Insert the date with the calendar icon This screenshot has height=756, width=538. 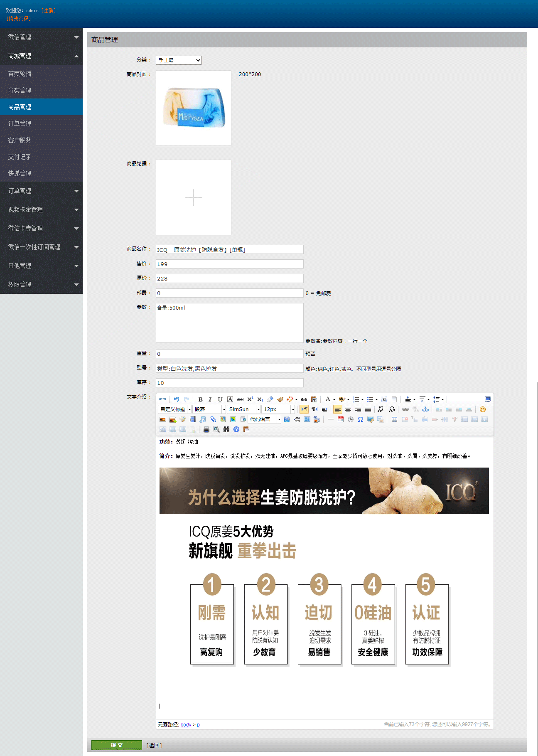(341, 419)
